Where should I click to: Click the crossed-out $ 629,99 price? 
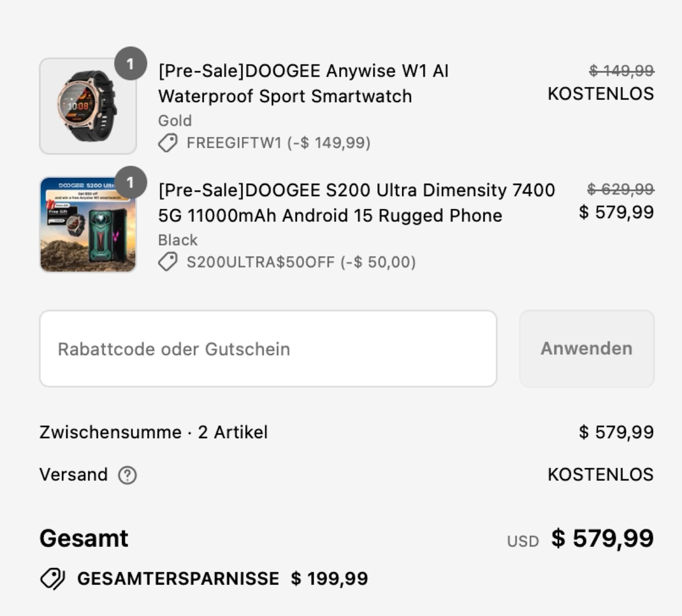pos(620,189)
